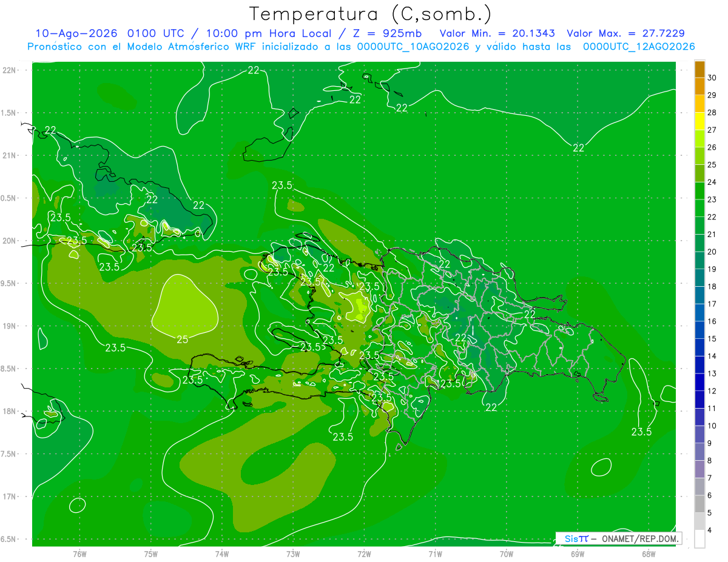Click the '18N' latitude axis label
Viewport: 728px width, 562px height.
[x=10, y=411]
